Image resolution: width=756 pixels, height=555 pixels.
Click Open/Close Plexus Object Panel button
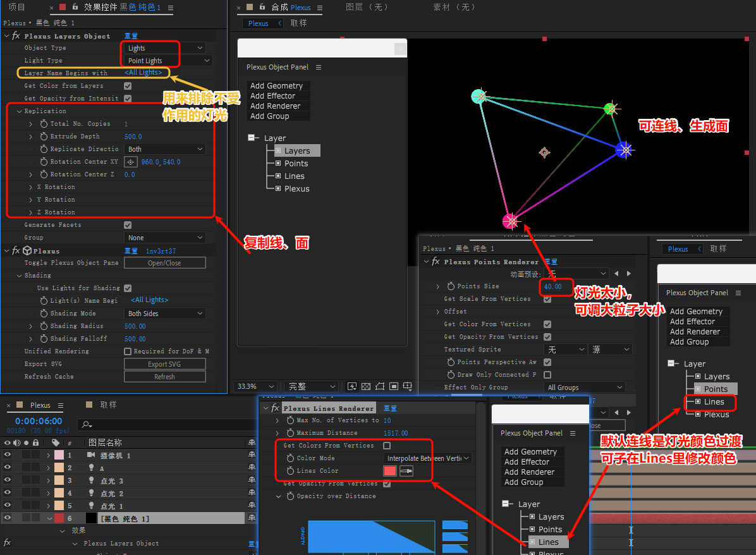click(x=165, y=263)
